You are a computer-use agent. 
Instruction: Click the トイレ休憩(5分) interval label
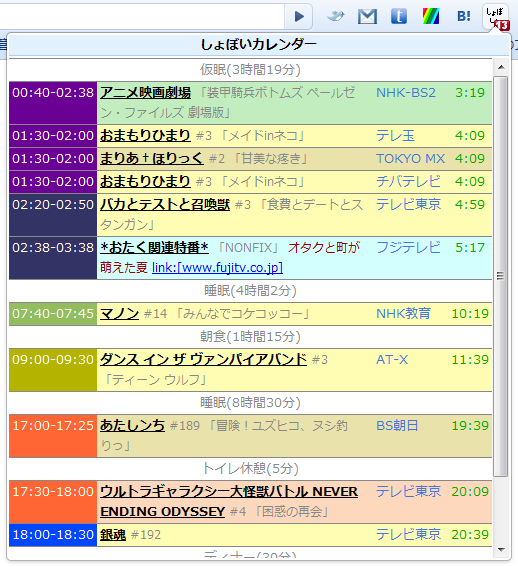click(250, 469)
